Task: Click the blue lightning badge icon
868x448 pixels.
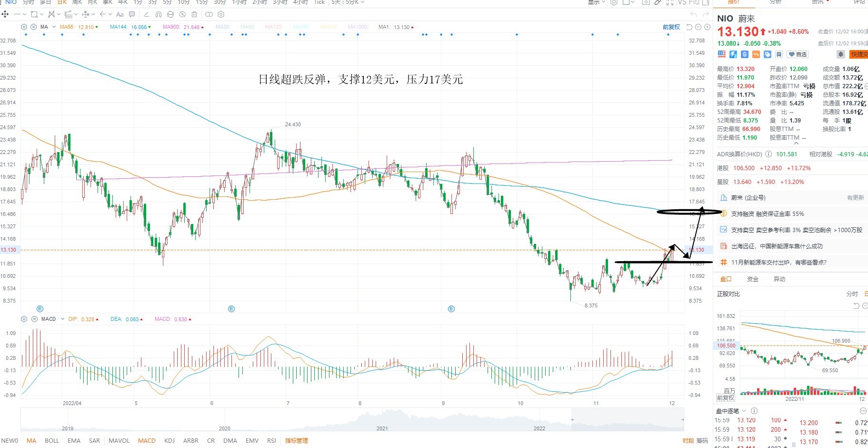Action: 733,54
